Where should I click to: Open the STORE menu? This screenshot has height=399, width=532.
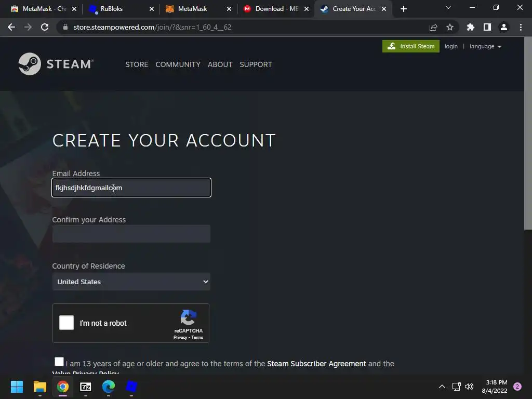click(137, 64)
